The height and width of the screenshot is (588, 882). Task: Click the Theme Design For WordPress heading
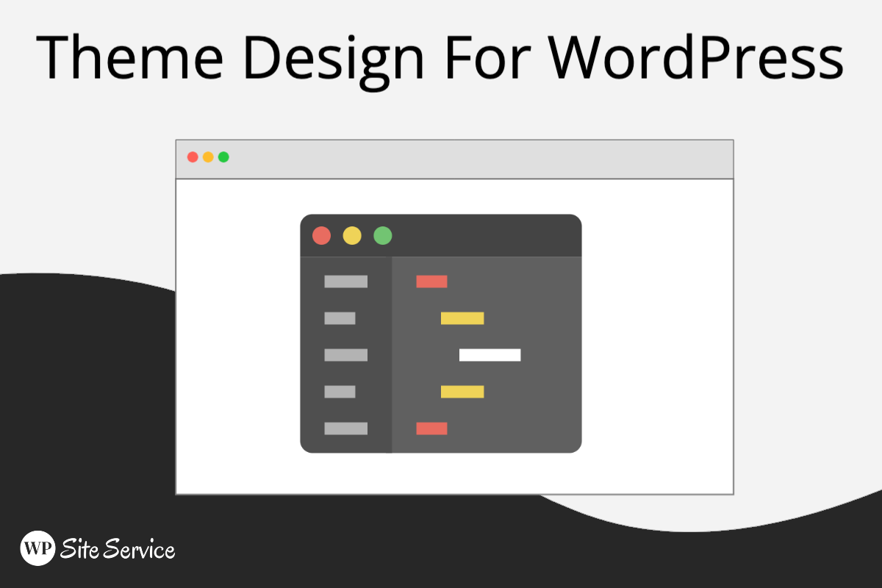(441, 59)
